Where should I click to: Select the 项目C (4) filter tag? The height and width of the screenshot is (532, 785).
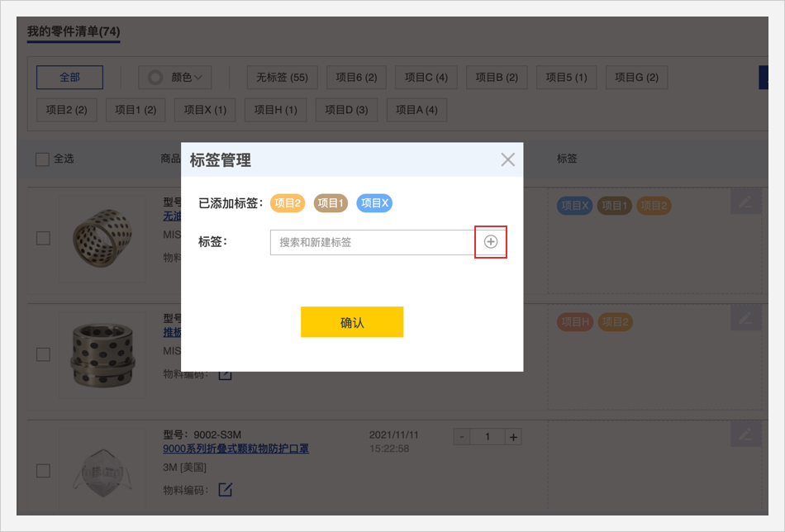[426, 78]
